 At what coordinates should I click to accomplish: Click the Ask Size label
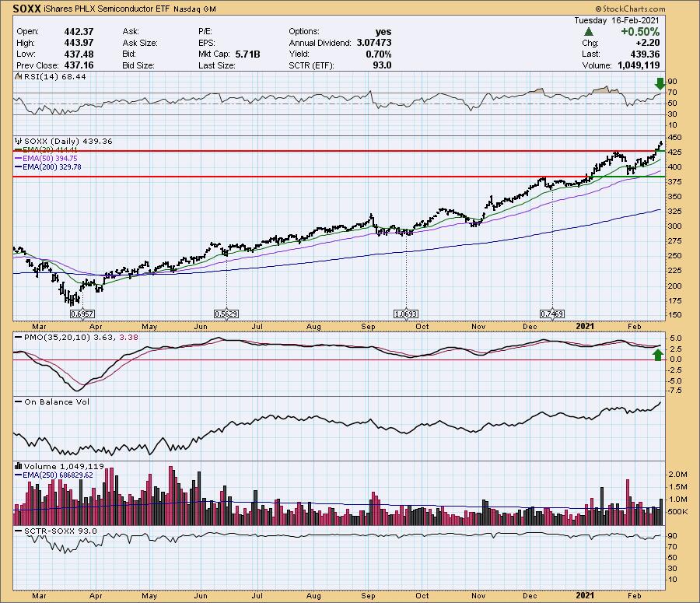[x=140, y=43]
